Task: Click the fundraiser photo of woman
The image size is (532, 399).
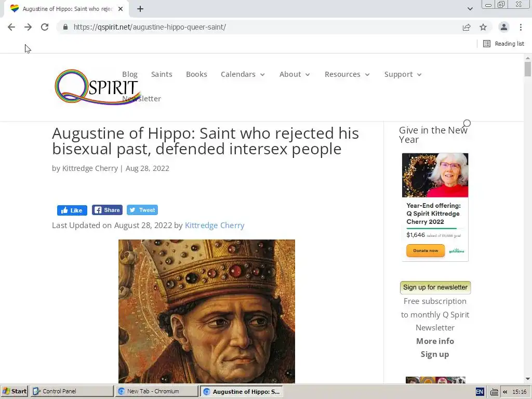Action: coord(435,175)
